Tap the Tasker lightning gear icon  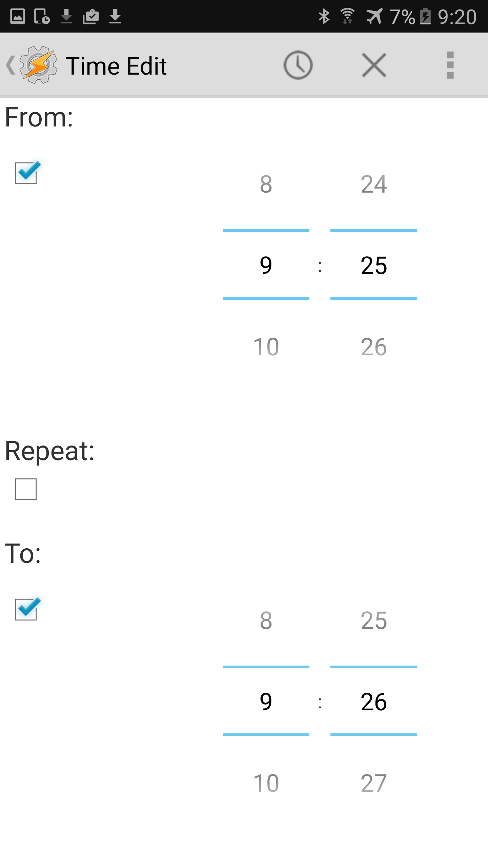coord(38,65)
